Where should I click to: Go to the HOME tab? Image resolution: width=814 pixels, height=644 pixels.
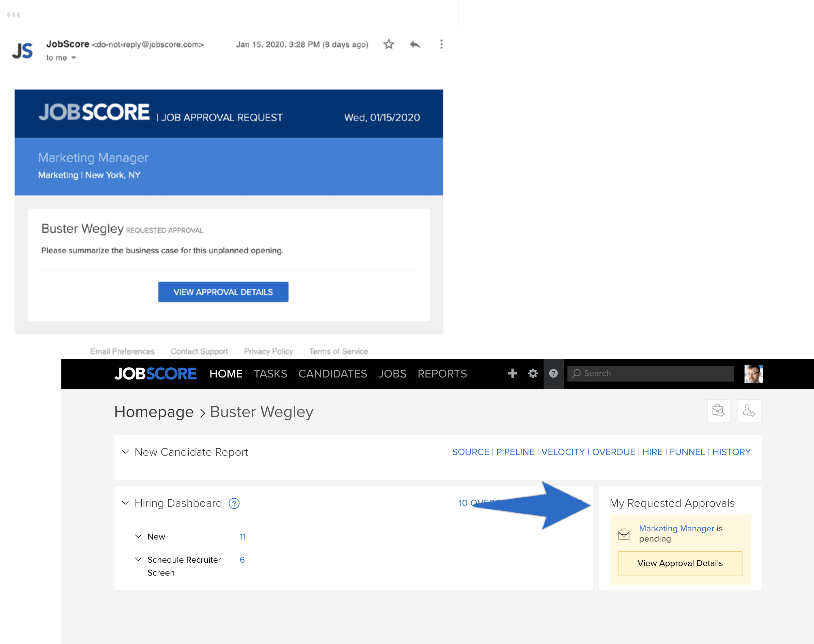click(x=226, y=374)
